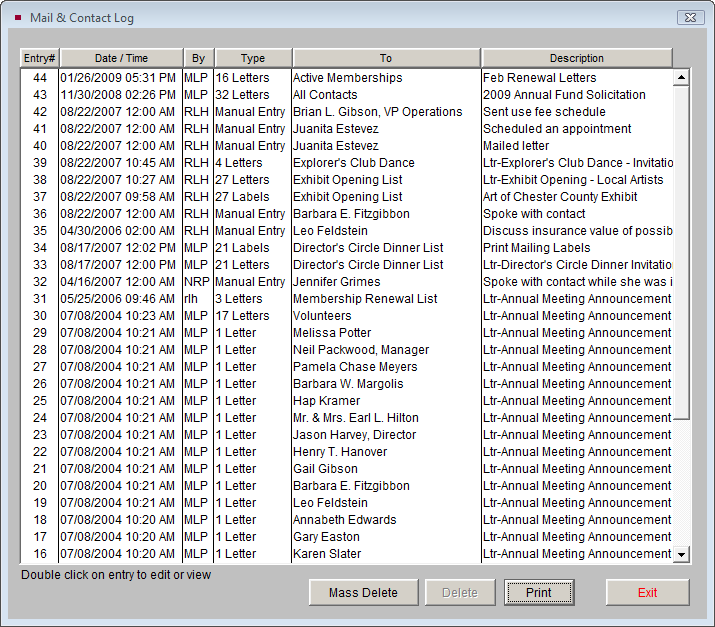Viewport: 715px width, 627px height.
Task: Select the Barbara W. Margolis entry
Action: 347,384
